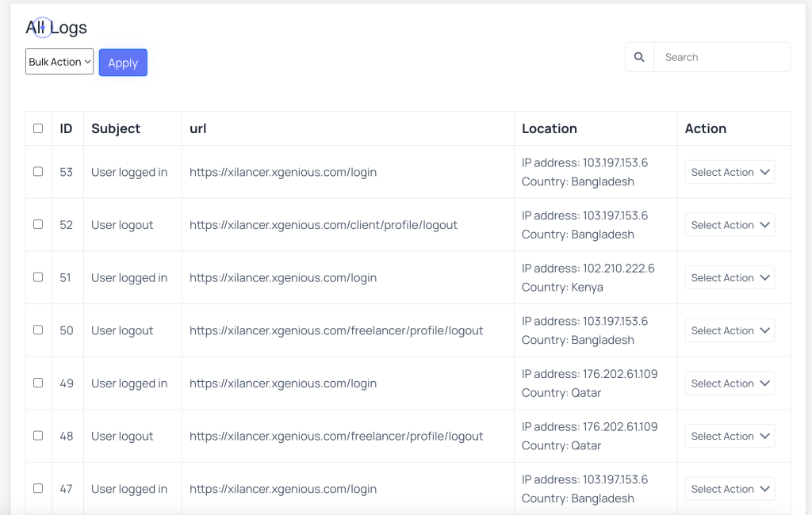Click the login URL in row 51
This screenshot has height=515, width=812.
click(x=283, y=277)
